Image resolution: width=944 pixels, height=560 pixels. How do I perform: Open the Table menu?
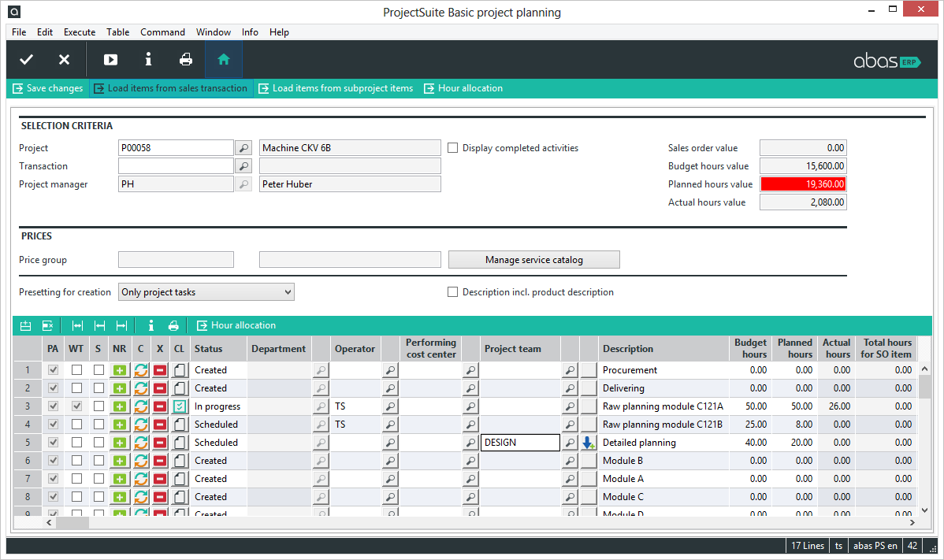(x=117, y=32)
